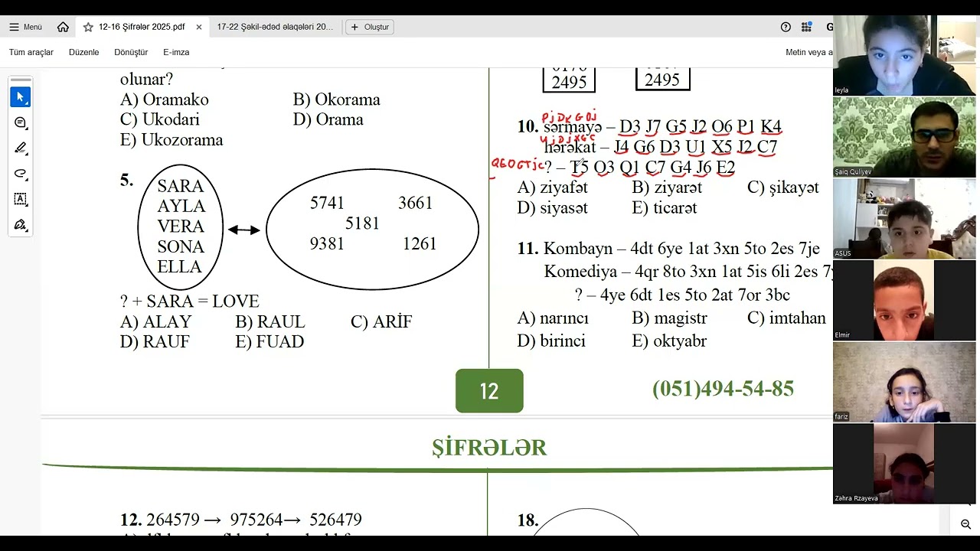Click the zoom magnifier icon at bottom right
Image resolution: width=980 pixels, height=551 pixels.
tap(965, 524)
